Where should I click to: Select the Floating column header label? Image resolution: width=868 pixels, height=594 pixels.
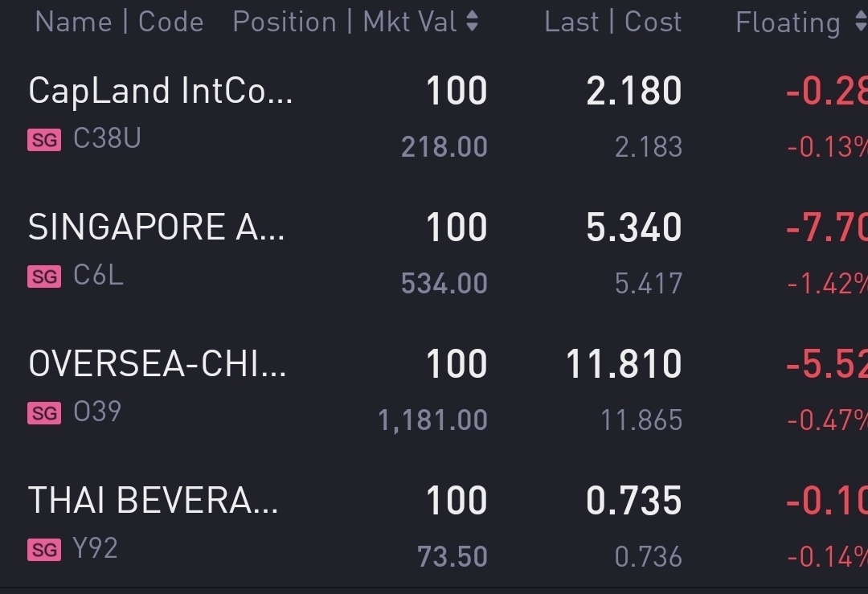(x=787, y=23)
